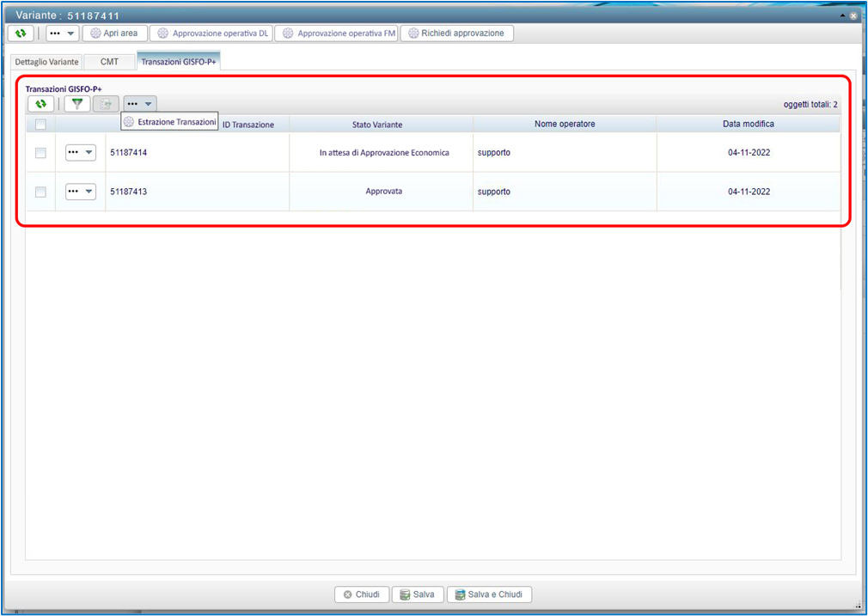Viewport: 868px width, 616px height.
Task: Click Apri area in the toolbar
Action: [x=114, y=34]
